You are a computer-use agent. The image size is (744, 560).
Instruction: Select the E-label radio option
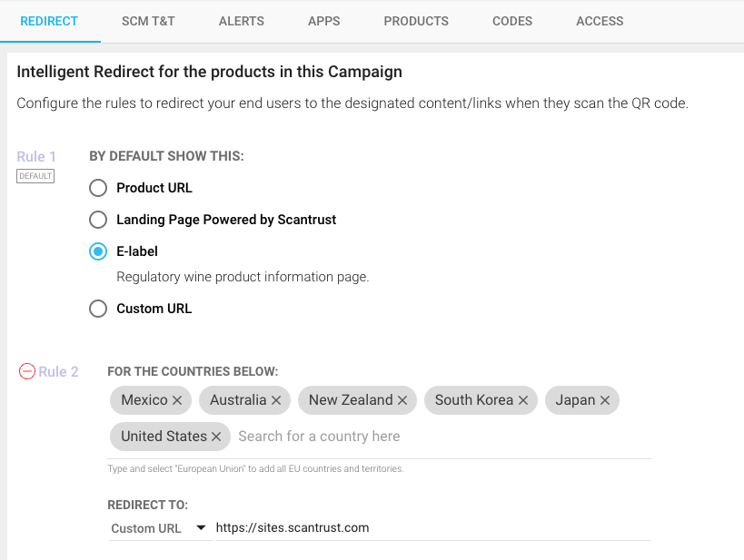pos(98,251)
